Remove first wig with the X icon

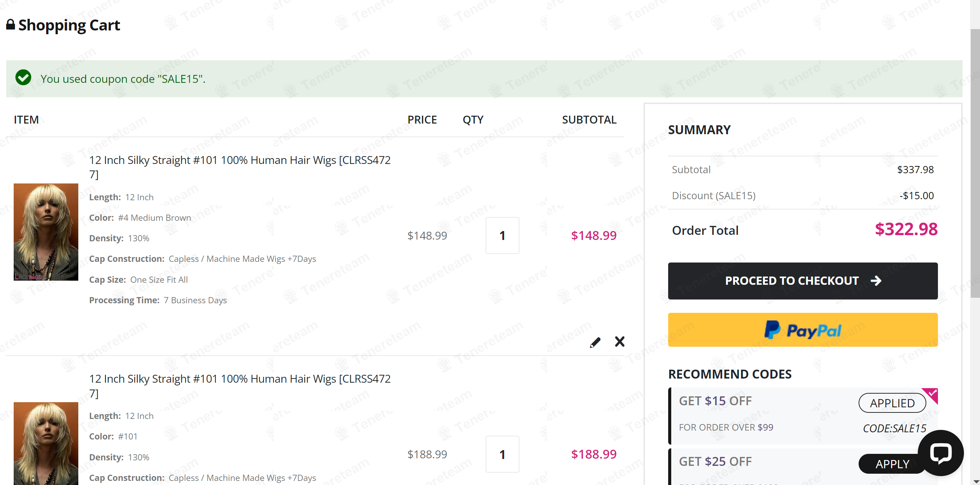point(620,342)
